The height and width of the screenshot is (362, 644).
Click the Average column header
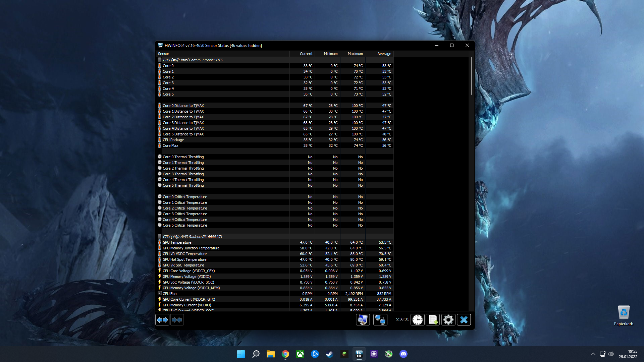pyautogui.click(x=384, y=54)
